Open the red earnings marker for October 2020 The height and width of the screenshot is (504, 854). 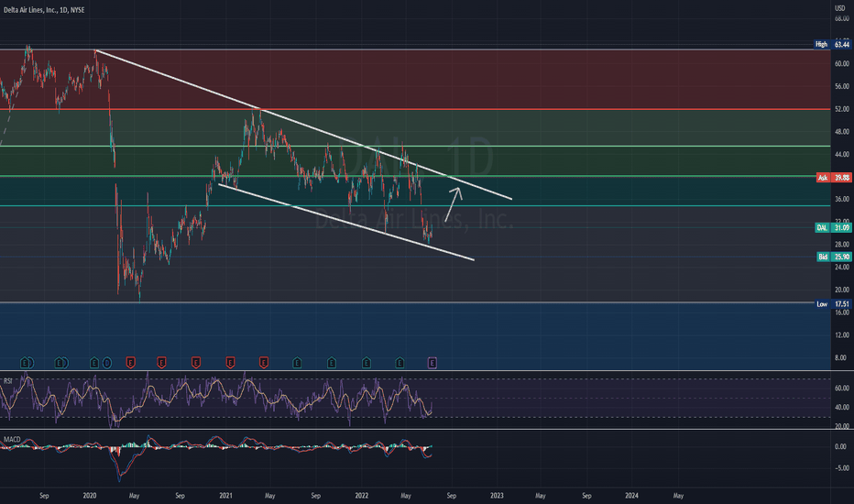click(x=196, y=362)
